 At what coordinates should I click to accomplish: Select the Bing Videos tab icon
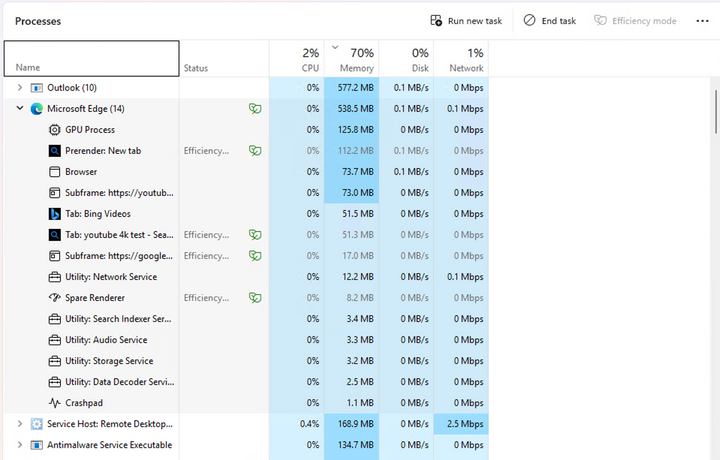(x=56, y=214)
